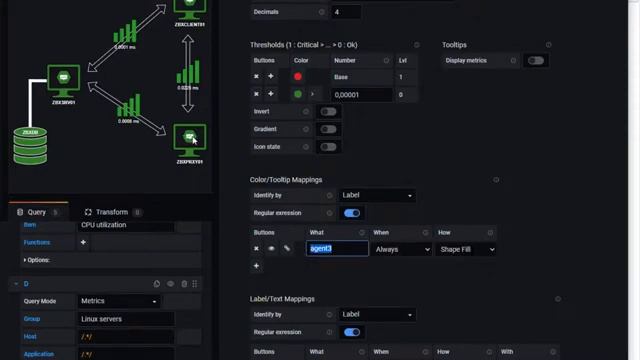The image size is (640, 360).
Task: Select the ZBXCLIENT01 client shape
Action: [190, 9]
